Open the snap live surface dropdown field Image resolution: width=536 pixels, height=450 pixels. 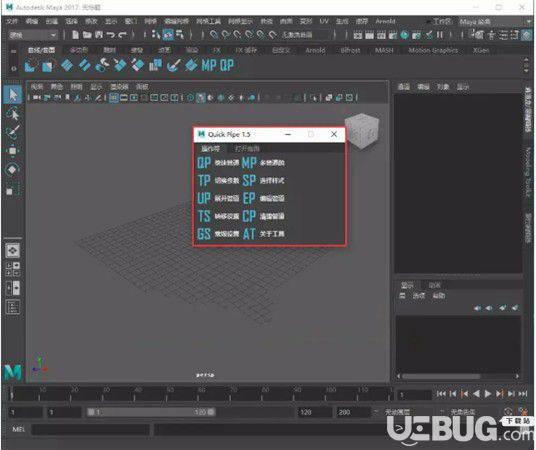[x=305, y=35]
